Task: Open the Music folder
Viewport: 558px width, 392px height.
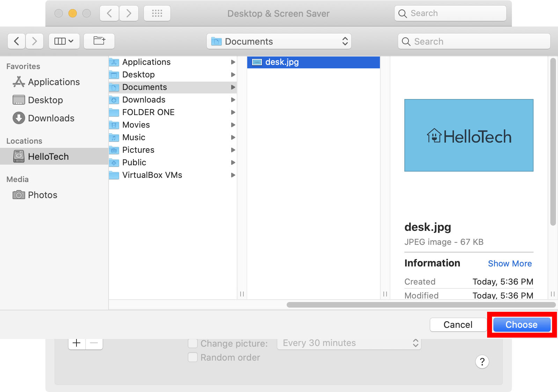Action: point(173,137)
